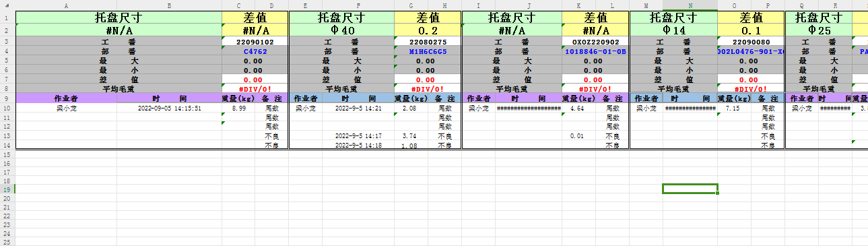Select the highlighted column header N
The height and width of the screenshot is (246, 868).
(690, 5)
